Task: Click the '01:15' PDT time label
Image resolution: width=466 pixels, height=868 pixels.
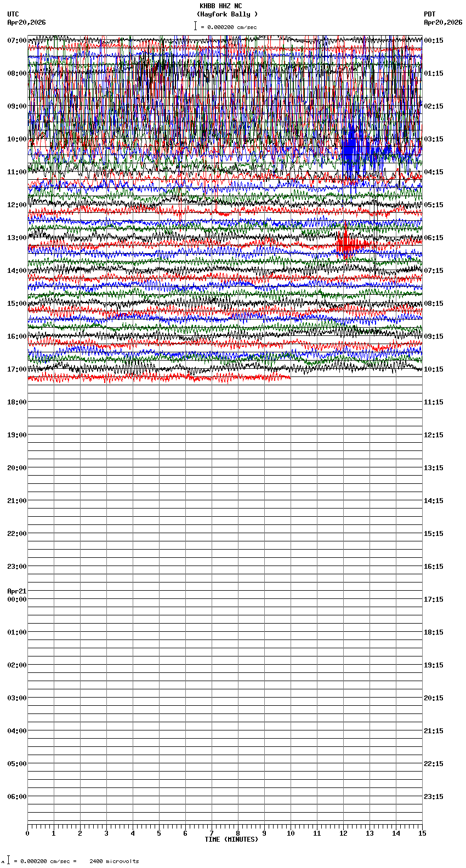Action: (434, 73)
